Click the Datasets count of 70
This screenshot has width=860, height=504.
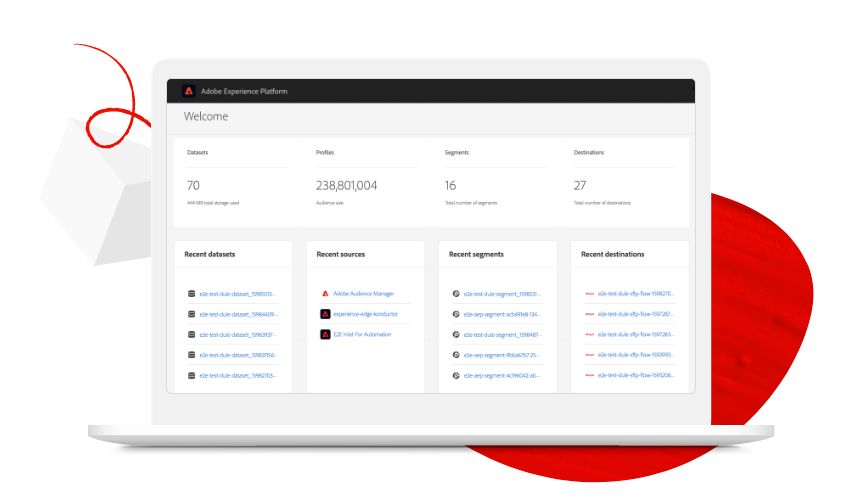(x=193, y=185)
